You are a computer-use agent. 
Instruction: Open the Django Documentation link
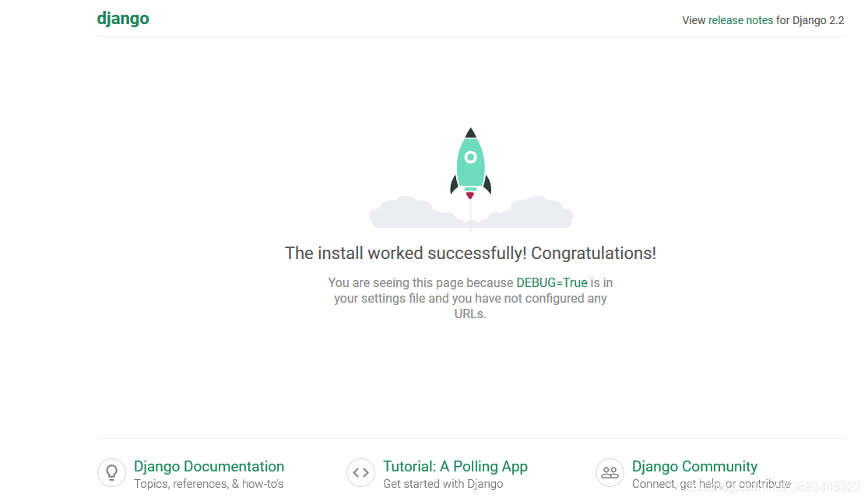tap(209, 466)
